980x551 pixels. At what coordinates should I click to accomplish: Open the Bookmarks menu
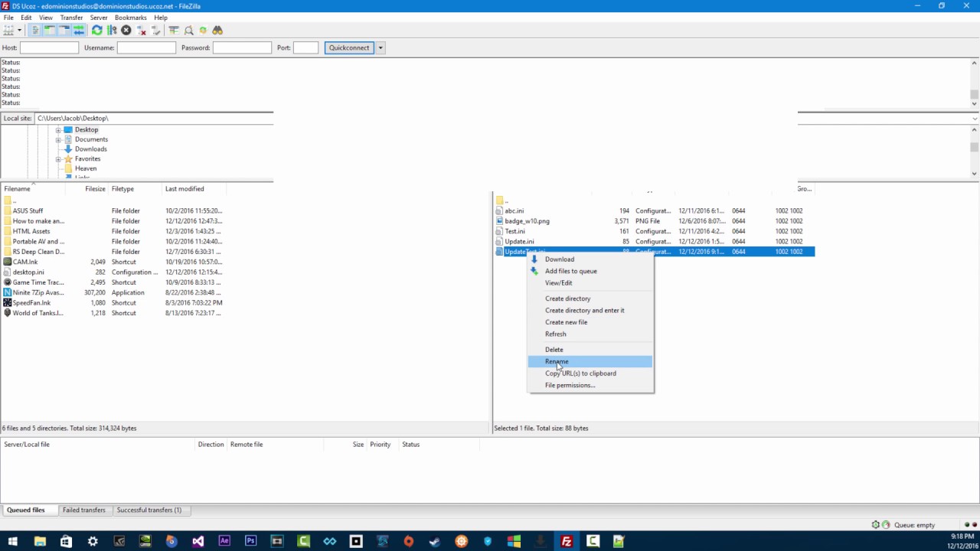click(x=130, y=18)
